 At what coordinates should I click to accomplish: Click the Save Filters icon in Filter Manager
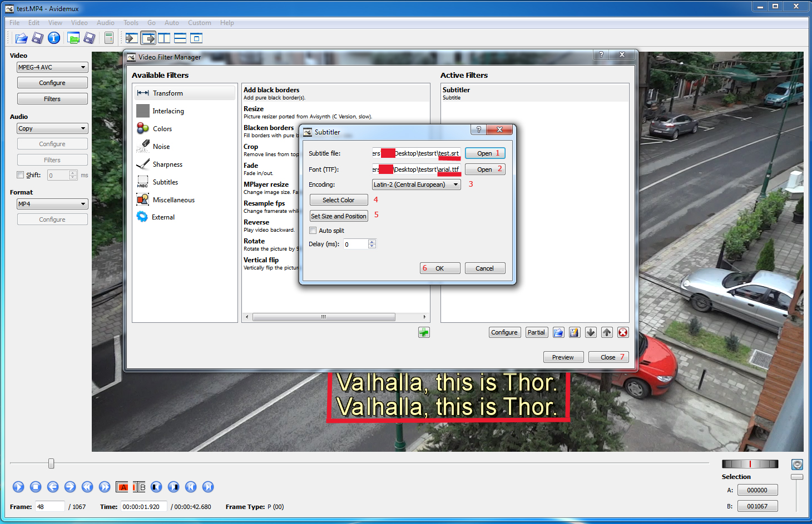pyautogui.click(x=575, y=332)
